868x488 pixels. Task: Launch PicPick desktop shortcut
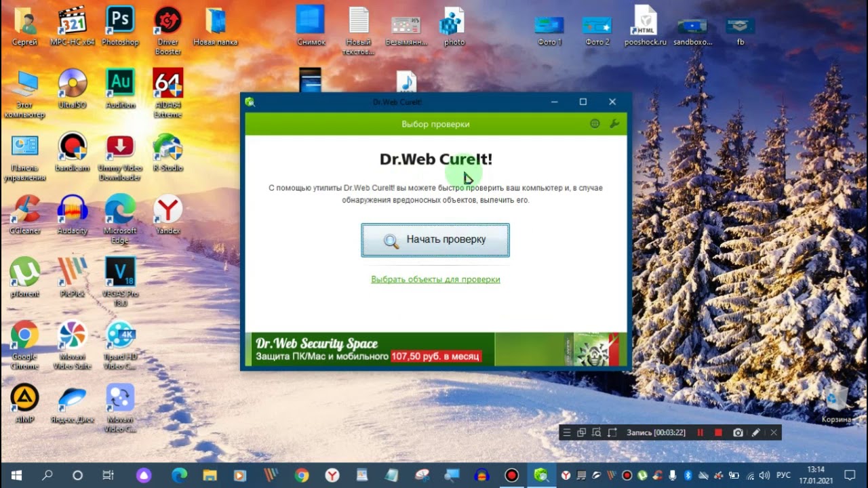coord(73,278)
